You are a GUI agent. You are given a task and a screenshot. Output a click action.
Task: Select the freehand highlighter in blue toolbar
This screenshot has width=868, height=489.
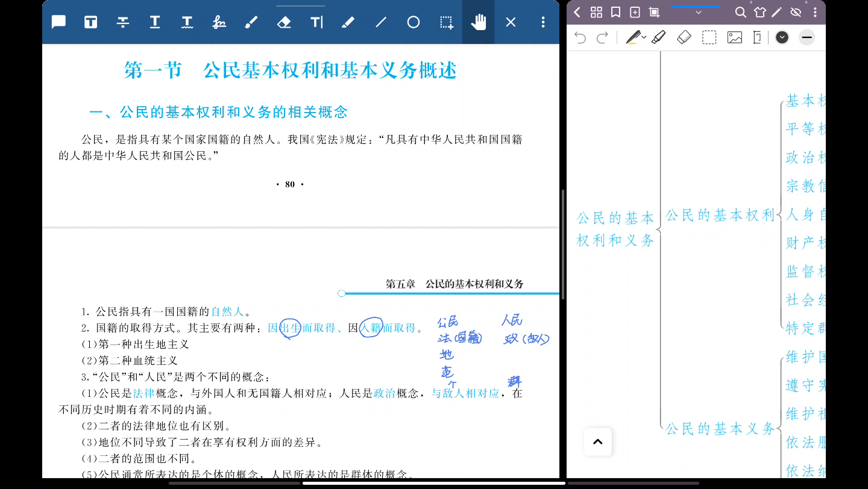348,22
